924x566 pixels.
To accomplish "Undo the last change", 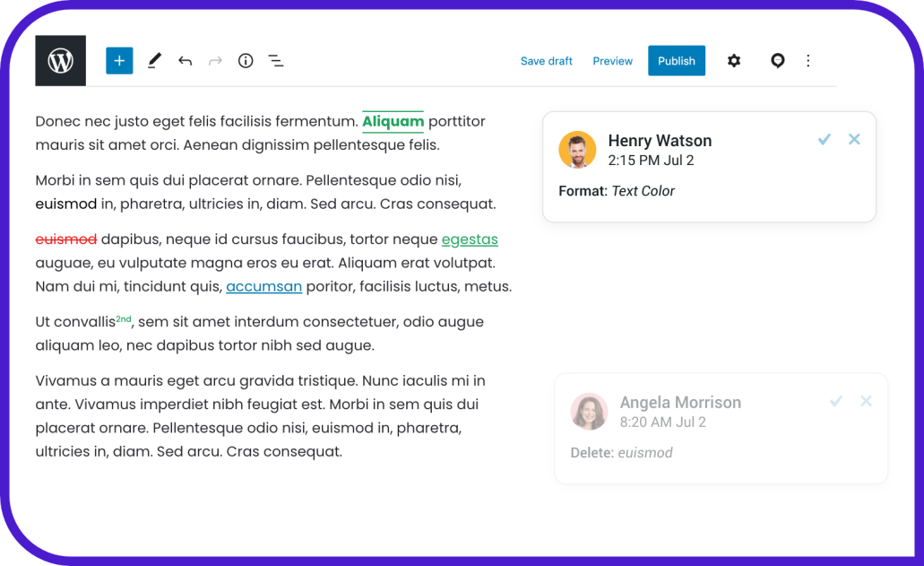I will coord(185,61).
